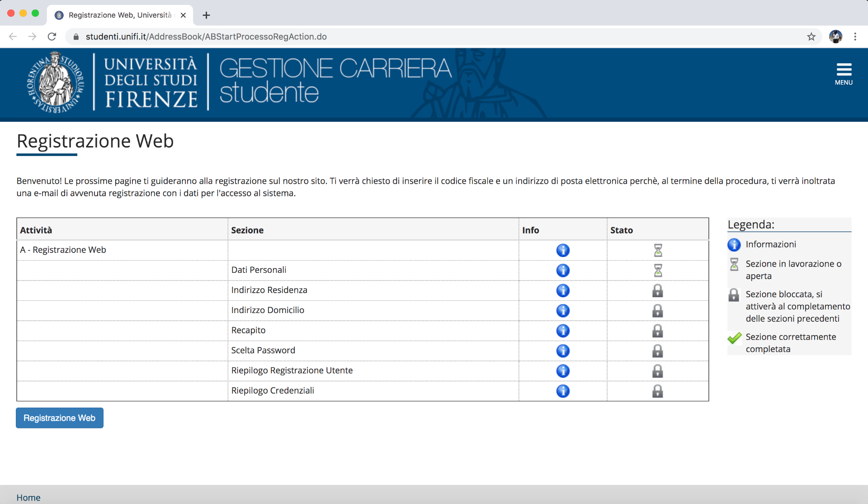
Task: Open the Home footer link
Action: pos(28,498)
